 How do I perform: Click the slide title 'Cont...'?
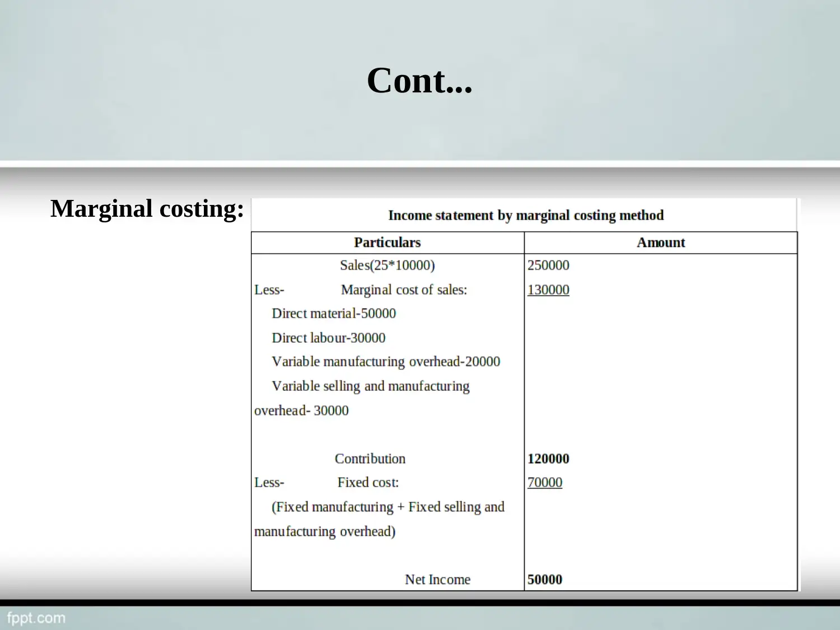point(419,80)
